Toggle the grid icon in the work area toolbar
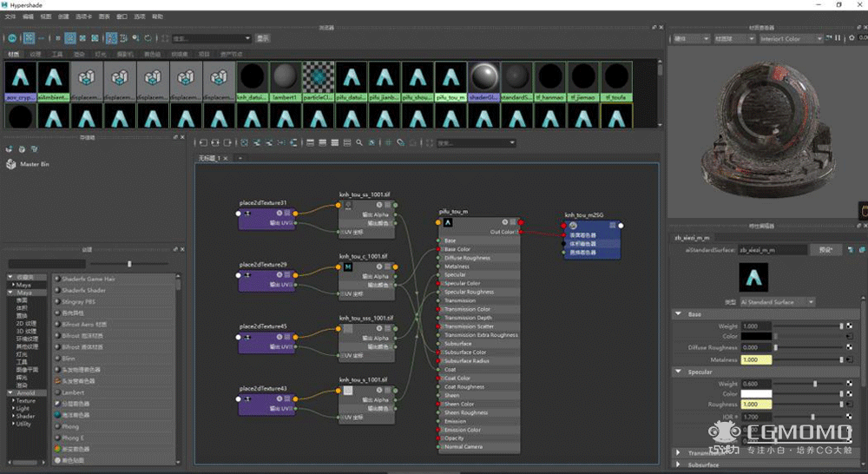The width and height of the screenshot is (868, 474). pyautogui.click(x=388, y=143)
